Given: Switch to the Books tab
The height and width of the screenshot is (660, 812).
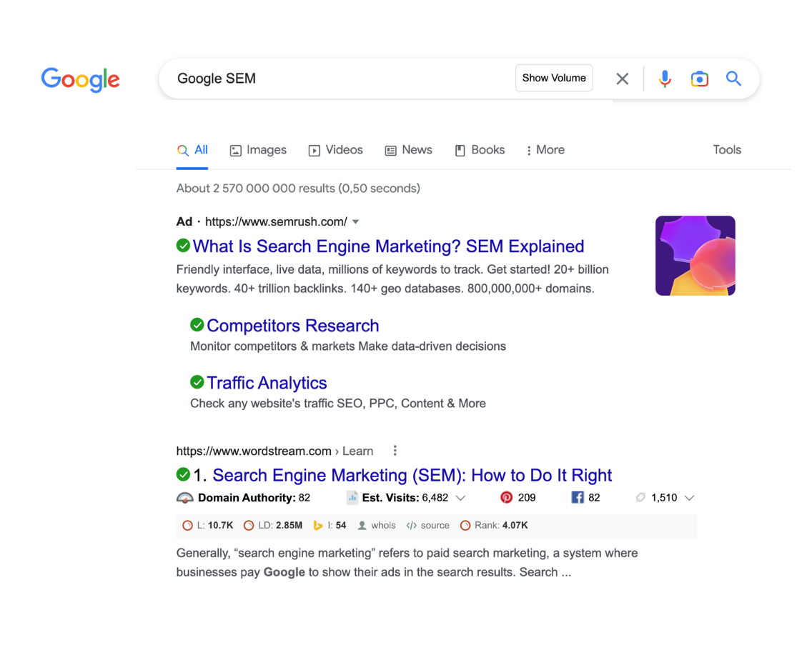Looking at the screenshot, I should click(x=480, y=150).
